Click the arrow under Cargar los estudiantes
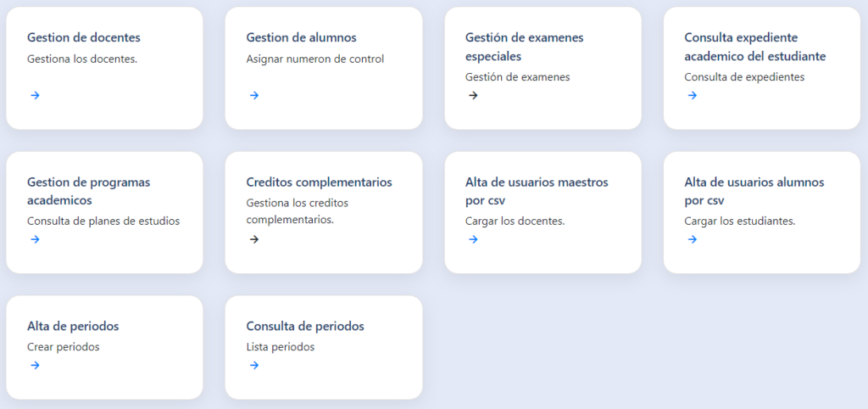This screenshot has height=409, width=868. (x=693, y=239)
